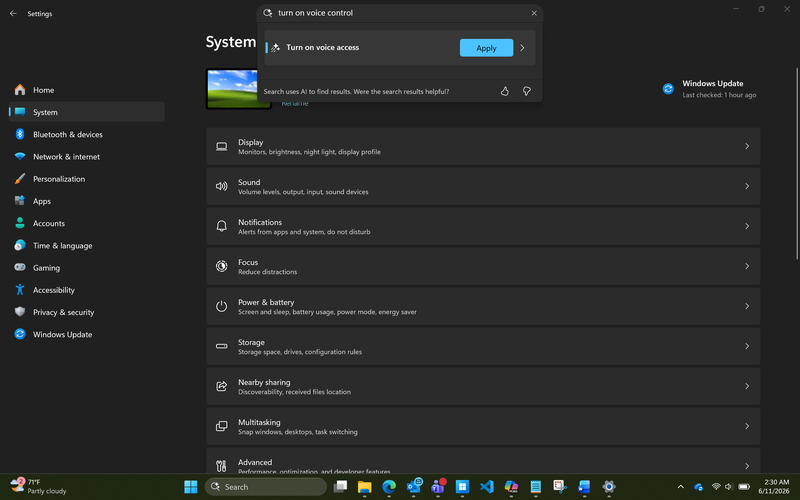Image resolution: width=800 pixels, height=500 pixels.
Task: Click the Notifications bell icon
Action: click(x=221, y=226)
